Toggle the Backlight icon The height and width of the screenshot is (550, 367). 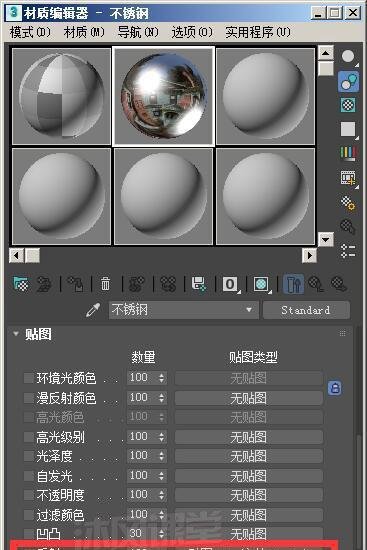(x=348, y=81)
